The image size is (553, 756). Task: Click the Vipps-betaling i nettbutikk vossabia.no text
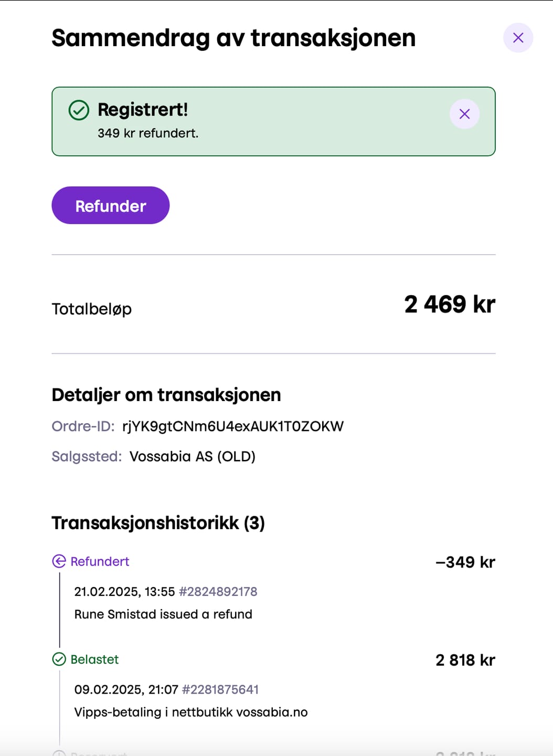pyautogui.click(x=191, y=712)
